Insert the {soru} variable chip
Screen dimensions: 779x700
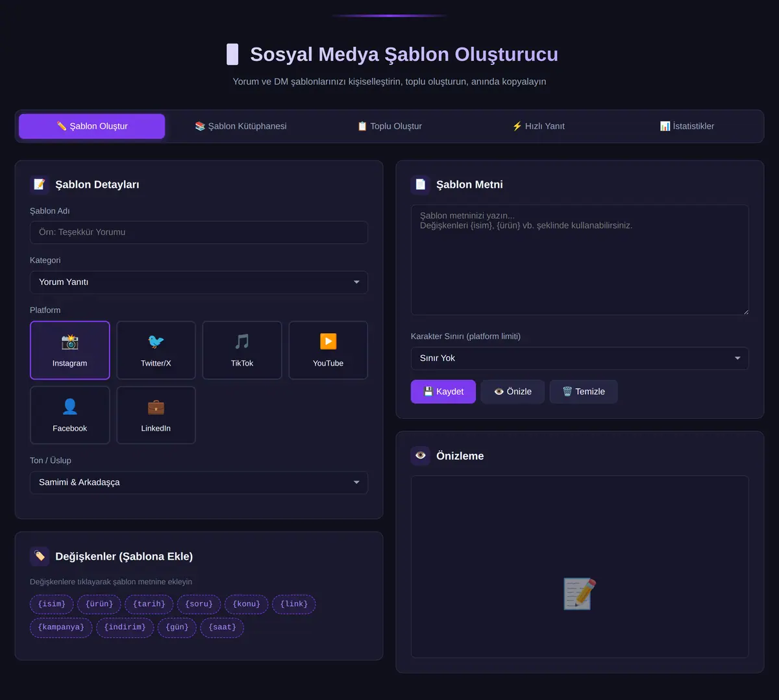click(199, 604)
